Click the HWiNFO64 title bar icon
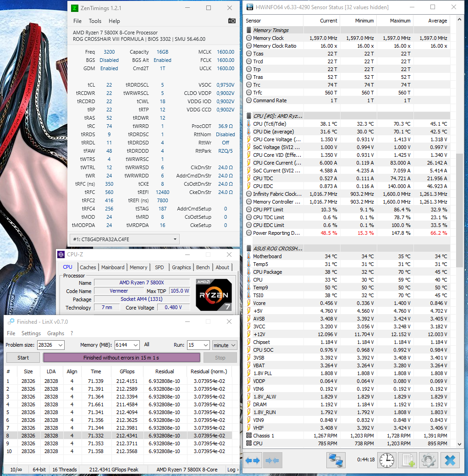 pos(249,7)
